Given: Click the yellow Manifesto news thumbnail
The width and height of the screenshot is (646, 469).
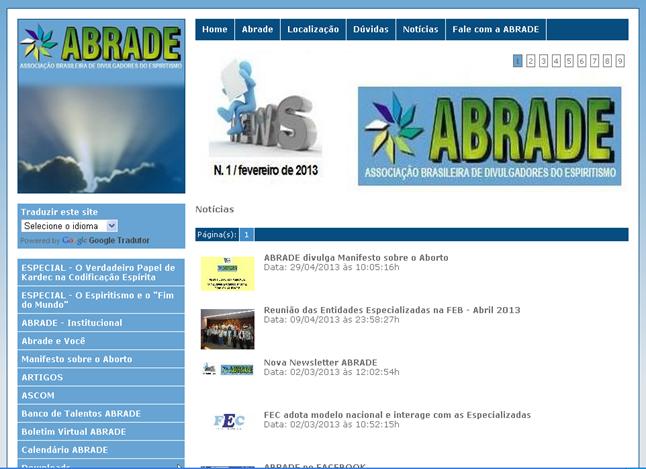Looking at the screenshot, I should pyautogui.click(x=227, y=274).
